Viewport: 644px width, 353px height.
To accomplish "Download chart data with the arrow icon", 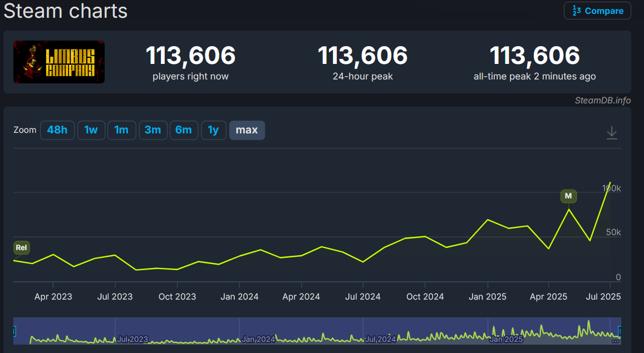I will click(612, 132).
